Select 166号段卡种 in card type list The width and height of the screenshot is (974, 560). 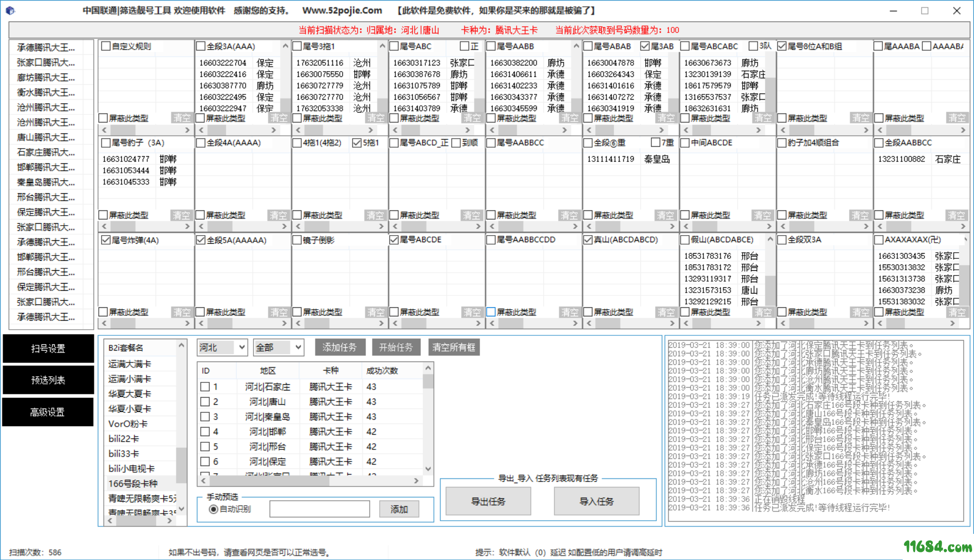point(141,484)
